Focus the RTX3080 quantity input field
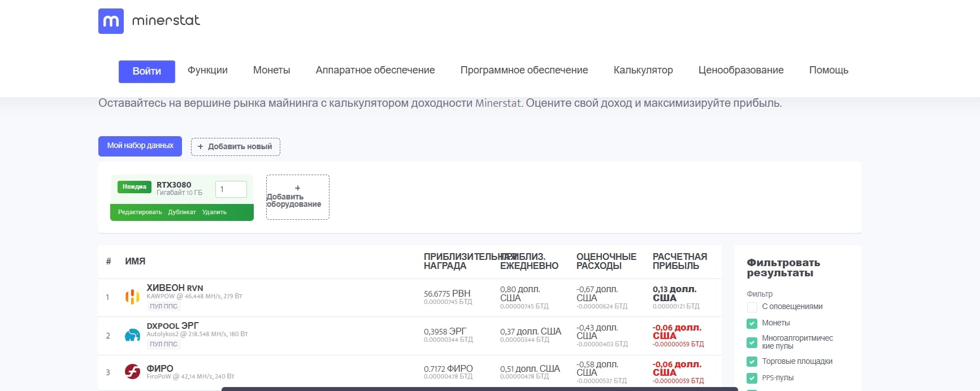Viewport: 980px width, 391px height. [x=231, y=189]
